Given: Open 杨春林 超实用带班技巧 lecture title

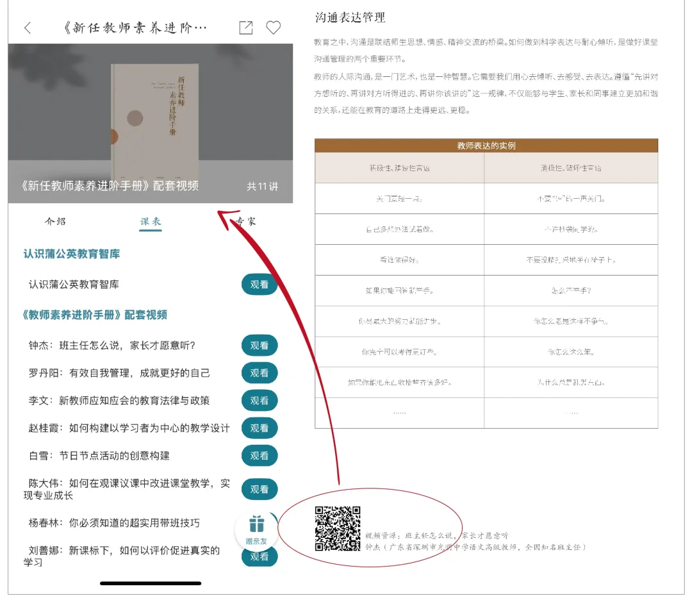Looking at the screenshot, I should 114,523.
